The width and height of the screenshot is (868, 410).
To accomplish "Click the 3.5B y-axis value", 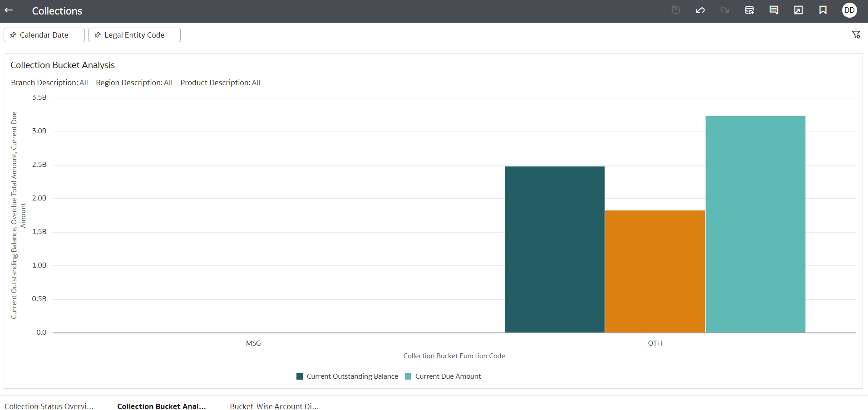I will click(39, 98).
